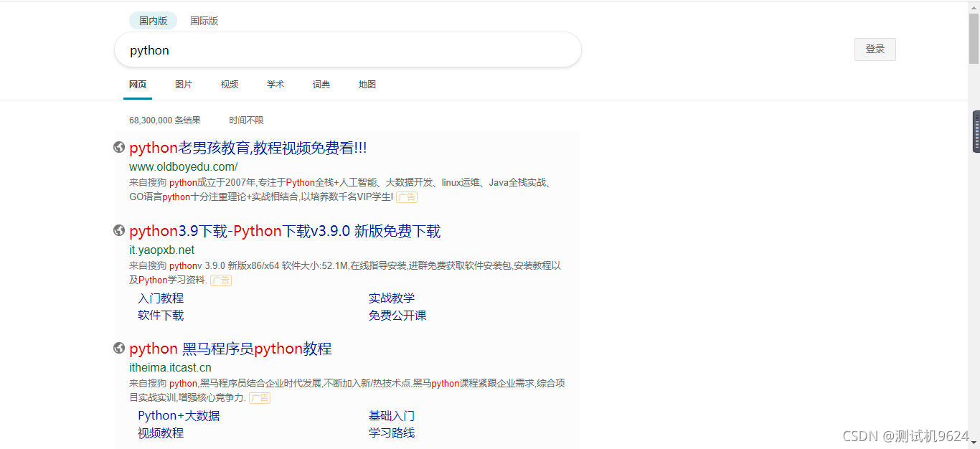Click the 登录 button

coord(875,49)
